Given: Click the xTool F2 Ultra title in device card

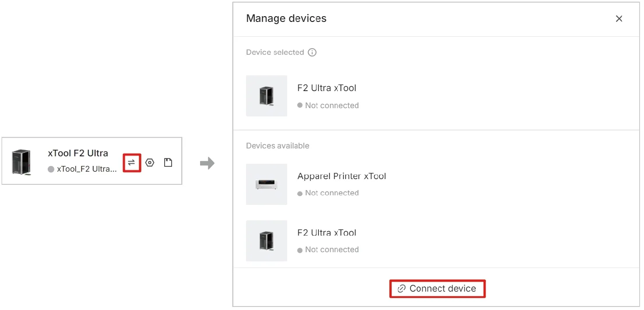Looking at the screenshot, I should 78,153.
